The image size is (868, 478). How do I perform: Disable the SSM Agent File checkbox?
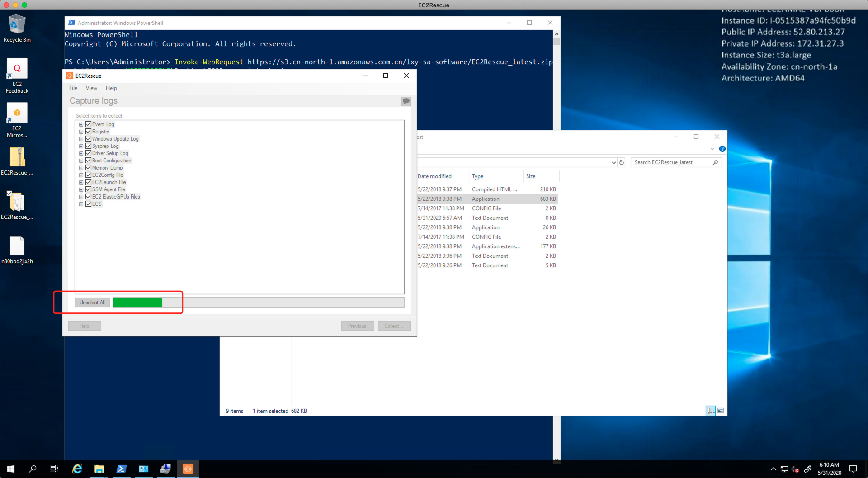(89, 189)
